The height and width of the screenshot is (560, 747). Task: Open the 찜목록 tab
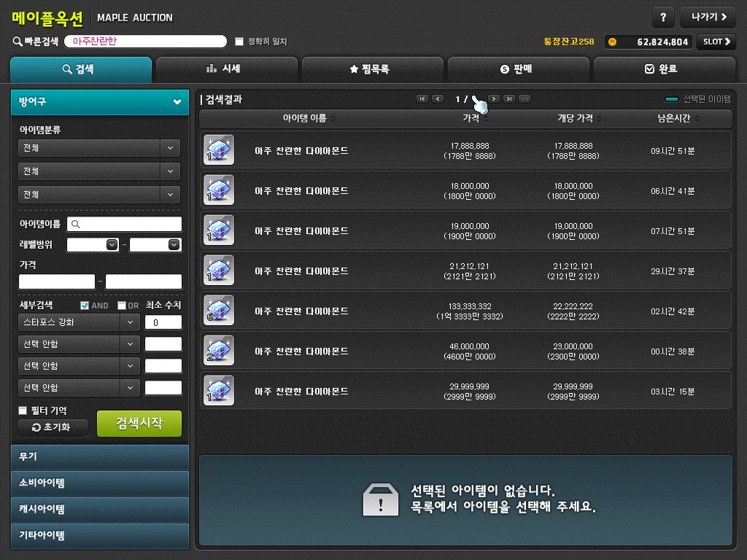pyautogui.click(x=373, y=69)
